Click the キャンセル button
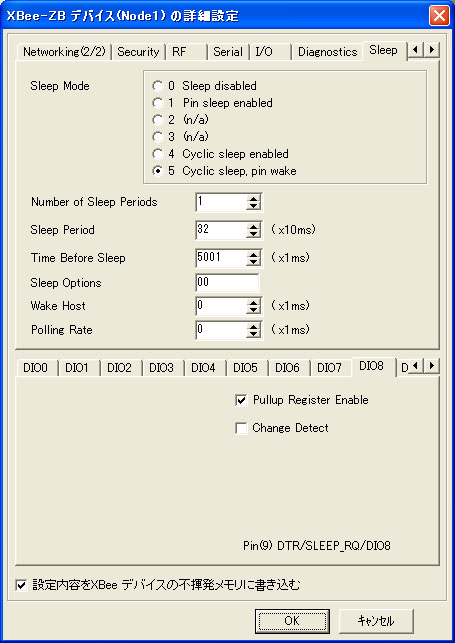Viewport: 455px width, 643px height. [x=376, y=621]
